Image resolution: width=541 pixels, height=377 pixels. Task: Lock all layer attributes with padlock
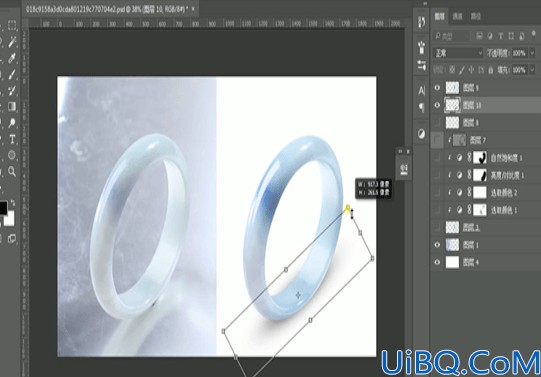[x=491, y=70]
